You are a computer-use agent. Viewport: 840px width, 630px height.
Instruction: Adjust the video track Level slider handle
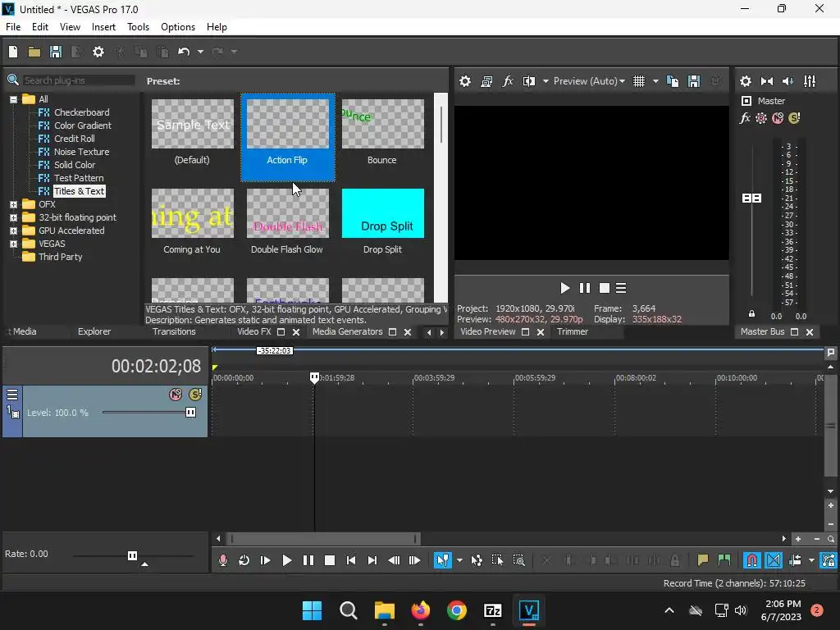point(190,413)
